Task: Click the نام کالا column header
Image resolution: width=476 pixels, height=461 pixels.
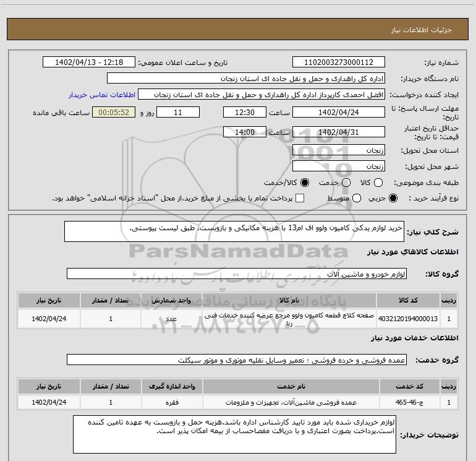Action: (289, 300)
